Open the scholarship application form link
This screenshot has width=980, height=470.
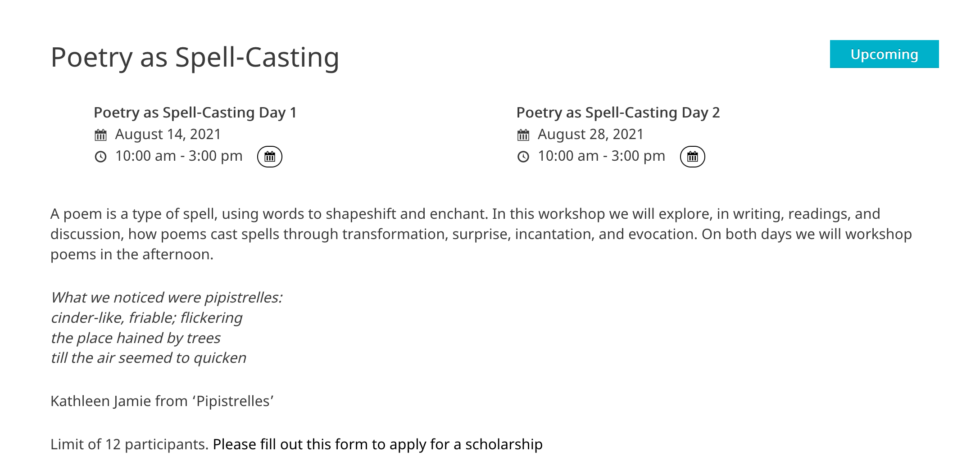pos(377,444)
